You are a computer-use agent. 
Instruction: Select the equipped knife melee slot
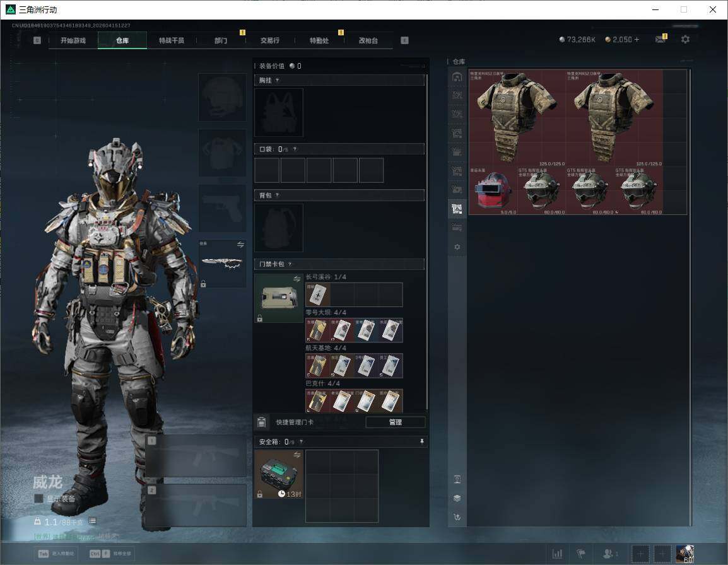tap(223, 264)
